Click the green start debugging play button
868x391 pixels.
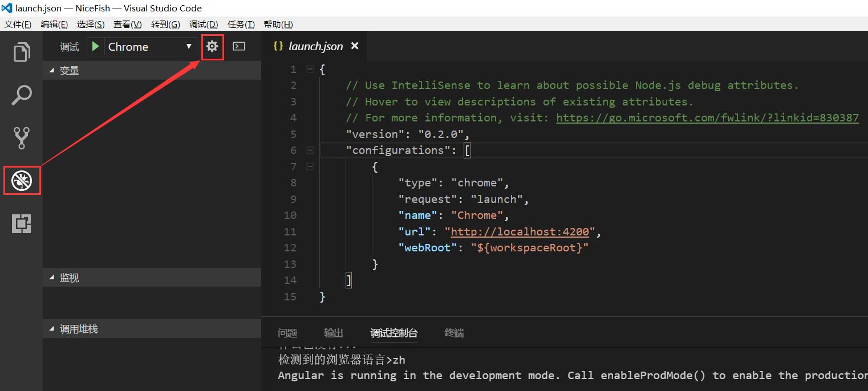click(96, 46)
